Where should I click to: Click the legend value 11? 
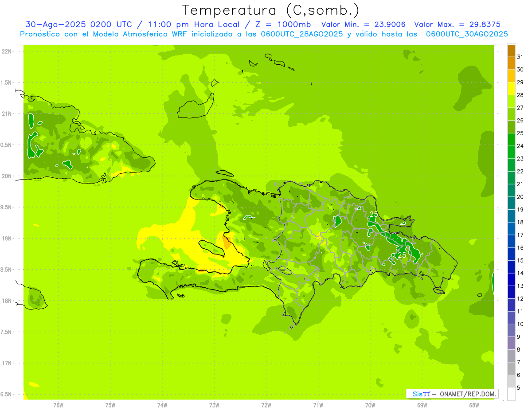tap(520, 312)
